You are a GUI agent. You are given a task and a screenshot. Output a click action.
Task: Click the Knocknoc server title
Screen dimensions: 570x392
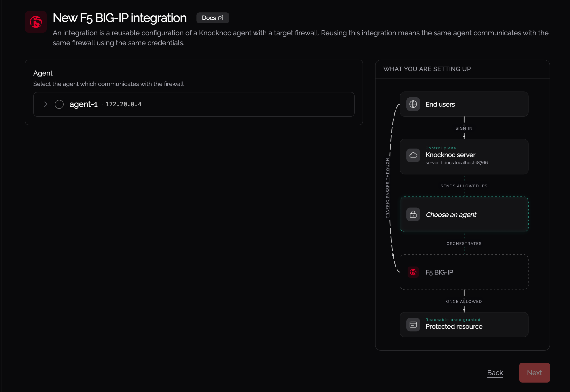coord(450,155)
